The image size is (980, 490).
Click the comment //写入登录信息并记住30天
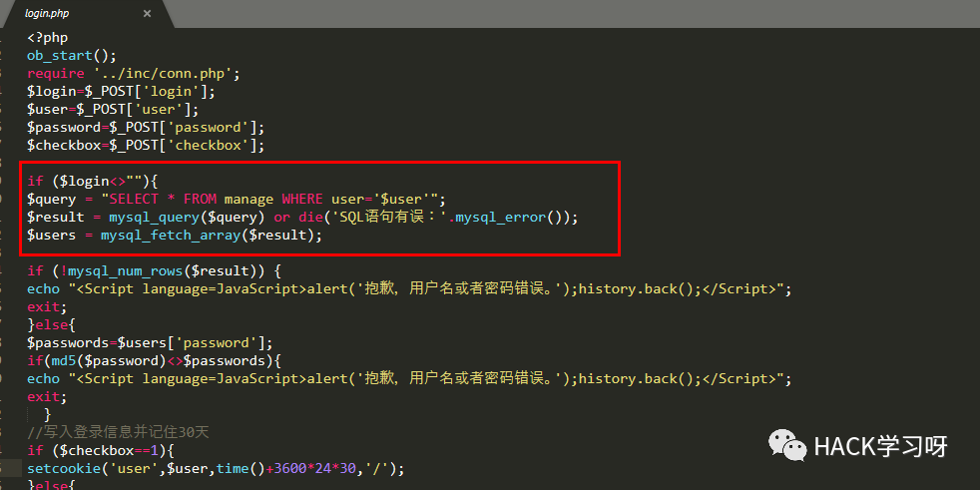click(x=118, y=432)
